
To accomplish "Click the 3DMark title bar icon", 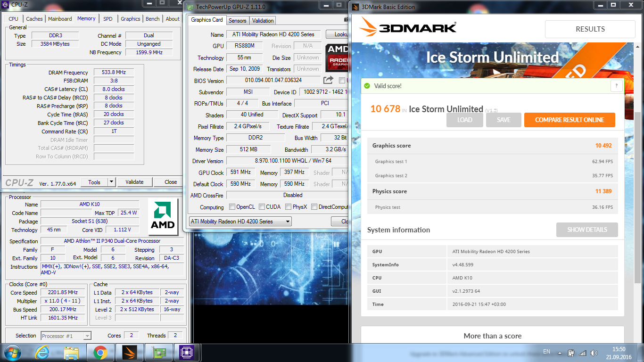I will 355,7.
